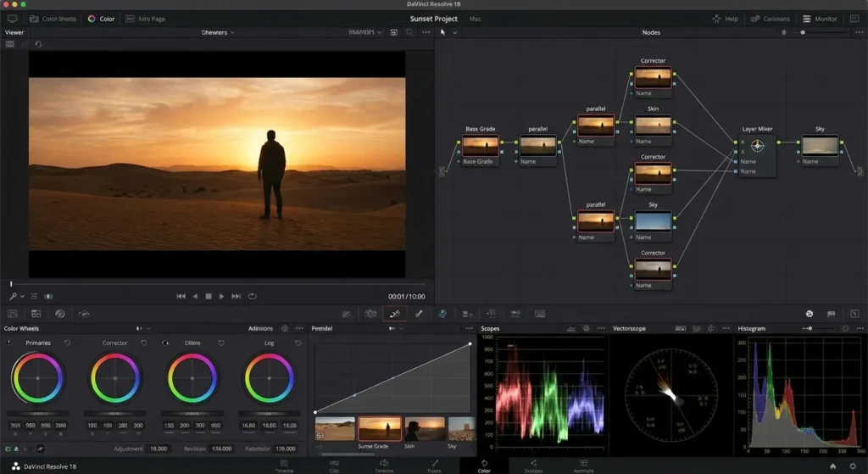
Task: Play the clip in the viewer
Action: point(221,296)
